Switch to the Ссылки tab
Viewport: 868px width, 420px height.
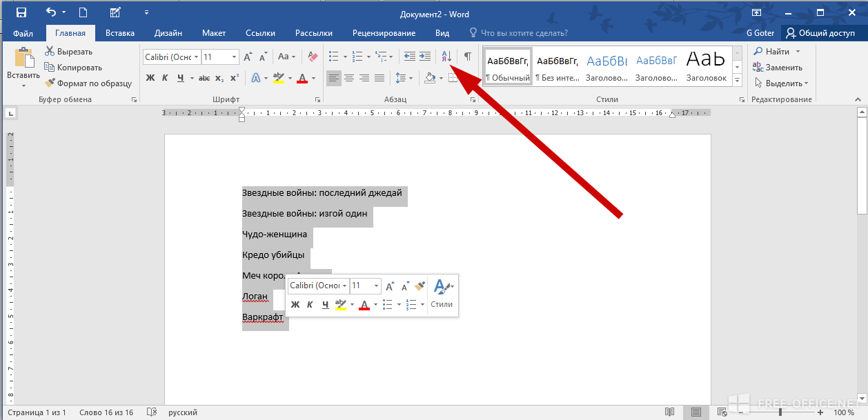tap(261, 32)
